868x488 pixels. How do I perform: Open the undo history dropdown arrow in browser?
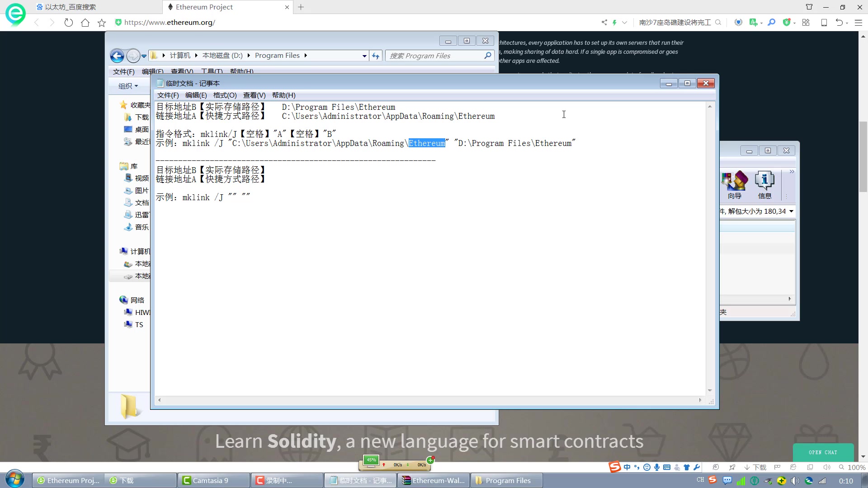(x=847, y=23)
